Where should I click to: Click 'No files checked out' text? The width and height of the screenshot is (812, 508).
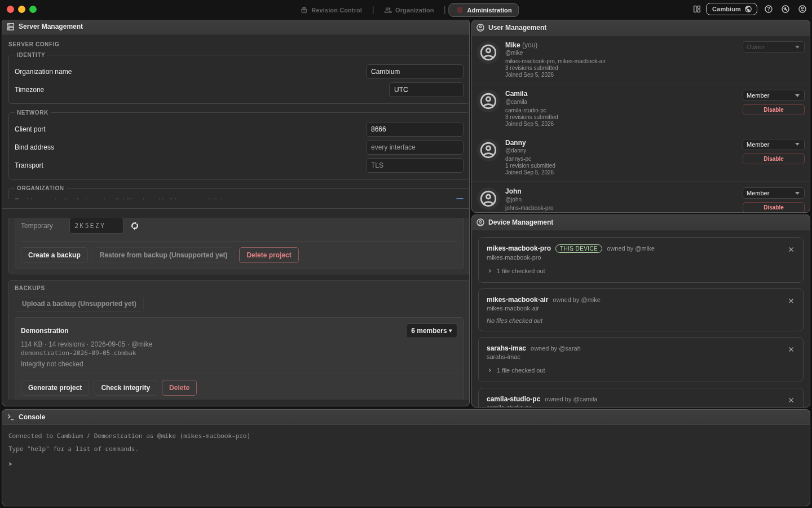[x=514, y=321]
